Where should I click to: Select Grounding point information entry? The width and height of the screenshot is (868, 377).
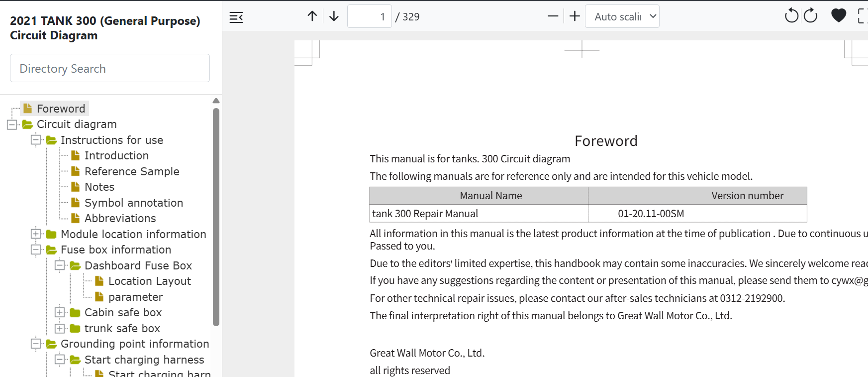tap(135, 344)
